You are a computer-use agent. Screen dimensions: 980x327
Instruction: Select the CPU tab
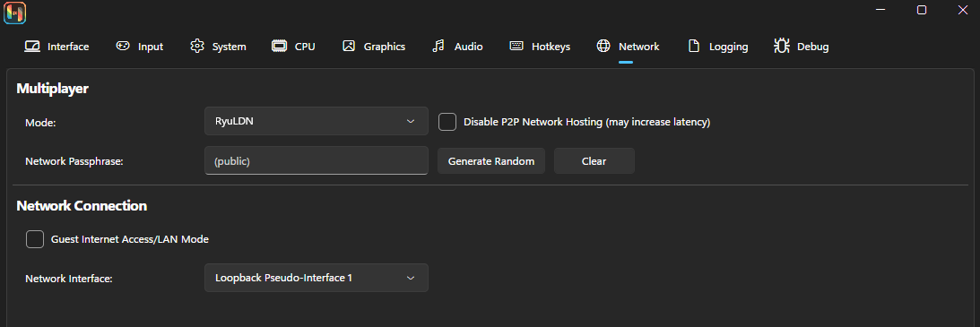(293, 47)
